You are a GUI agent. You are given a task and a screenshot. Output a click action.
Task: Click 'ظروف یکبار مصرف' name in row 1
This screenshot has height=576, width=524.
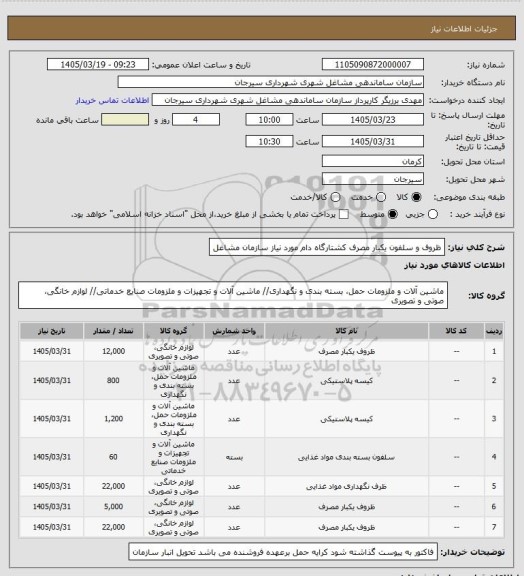tap(347, 352)
